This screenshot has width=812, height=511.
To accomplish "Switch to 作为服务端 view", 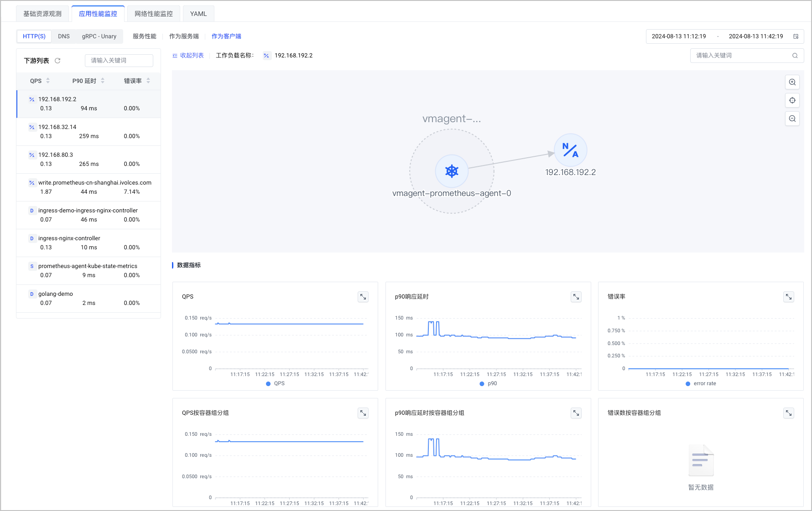I will click(184, 36).
